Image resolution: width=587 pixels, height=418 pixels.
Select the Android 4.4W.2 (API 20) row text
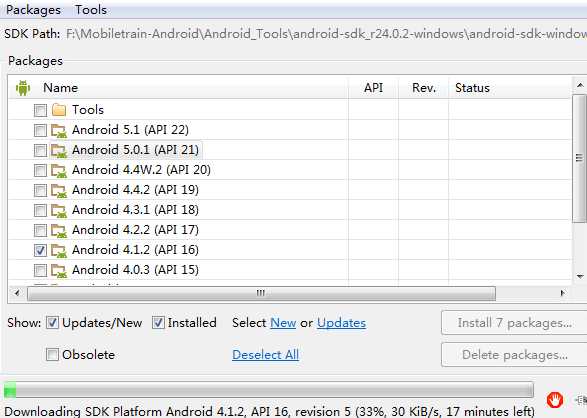(141, 170)
